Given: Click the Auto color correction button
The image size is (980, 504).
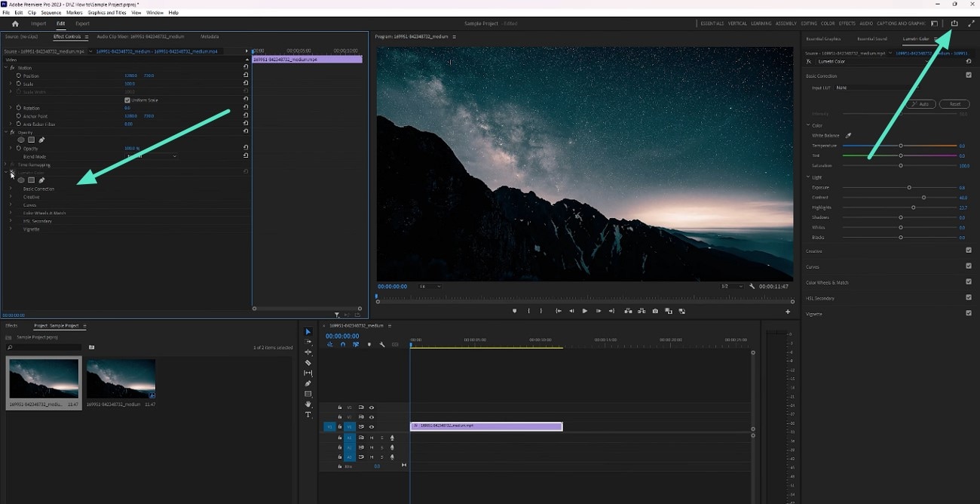Looking at the screenshot, I should click(x=921, y=104).
